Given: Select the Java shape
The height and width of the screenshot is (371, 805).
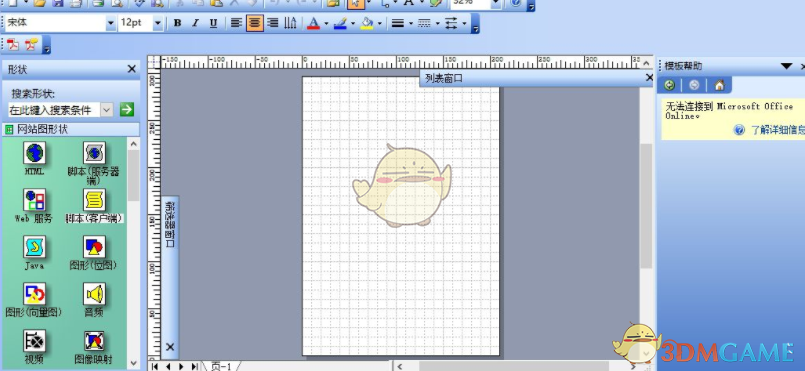Looking at the screenshot, I should (x=34, y=253).
